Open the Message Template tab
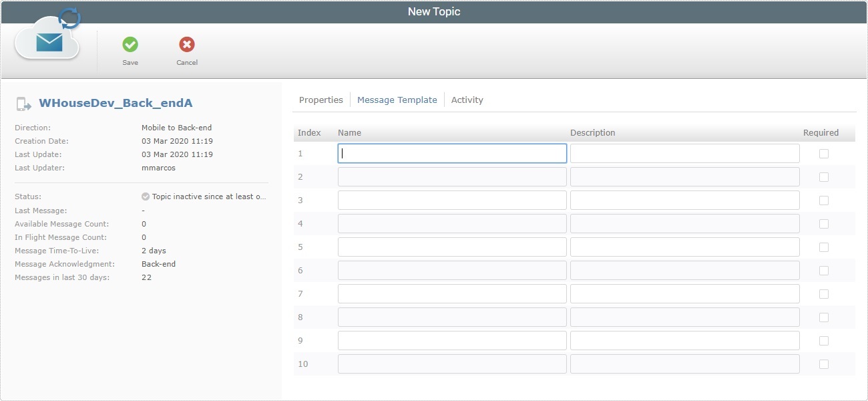 click(x=397, y=99)
